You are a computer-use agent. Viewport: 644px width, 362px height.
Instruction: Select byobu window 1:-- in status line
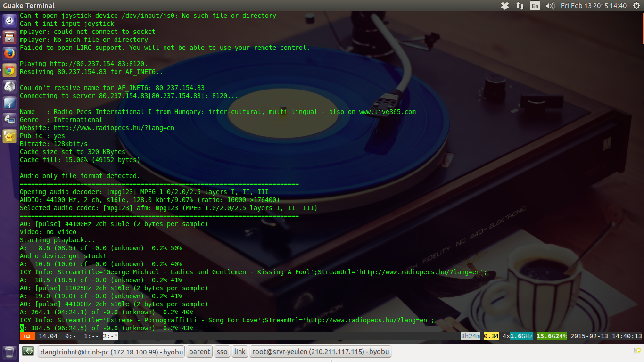click(x=91, y=336)
